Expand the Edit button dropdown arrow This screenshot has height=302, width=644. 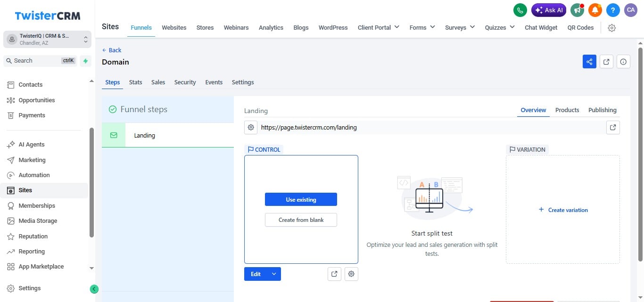click(274, 274)
